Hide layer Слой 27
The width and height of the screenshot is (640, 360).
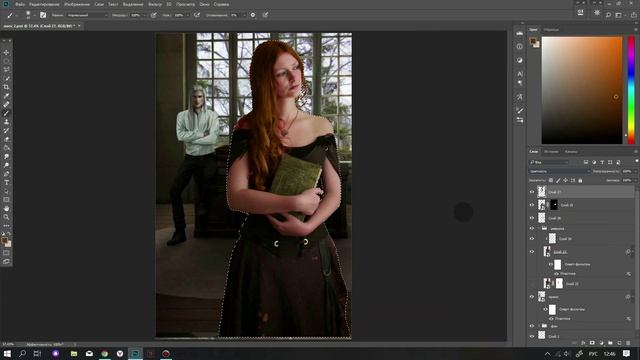(532, 192)
